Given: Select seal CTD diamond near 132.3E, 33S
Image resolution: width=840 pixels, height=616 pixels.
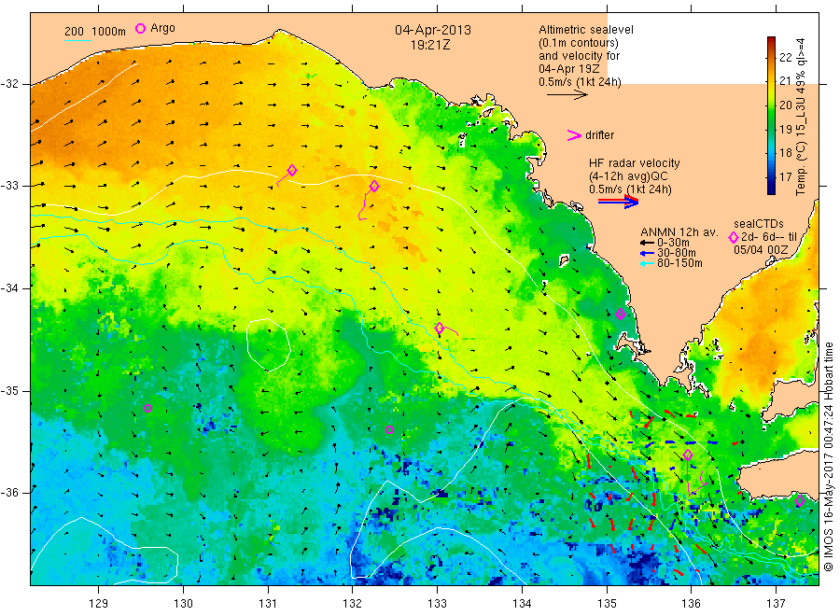Looking at the screenshot, I should point(374,187).
